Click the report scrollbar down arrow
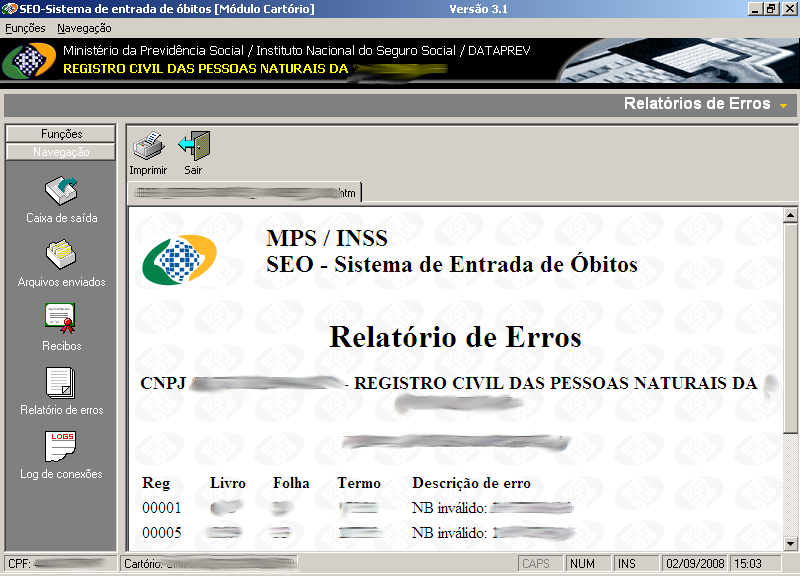 pyautogui.click(x=790, y=543)
